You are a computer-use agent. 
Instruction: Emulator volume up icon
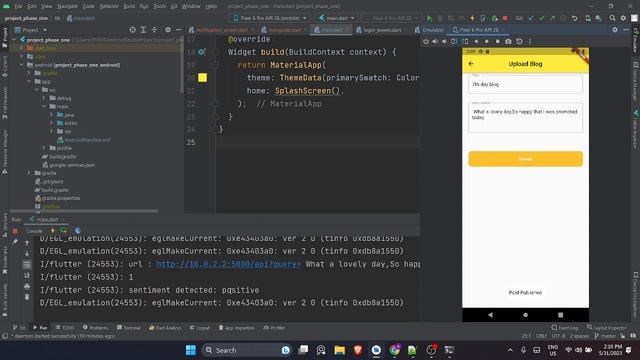[x=435, y=41]
